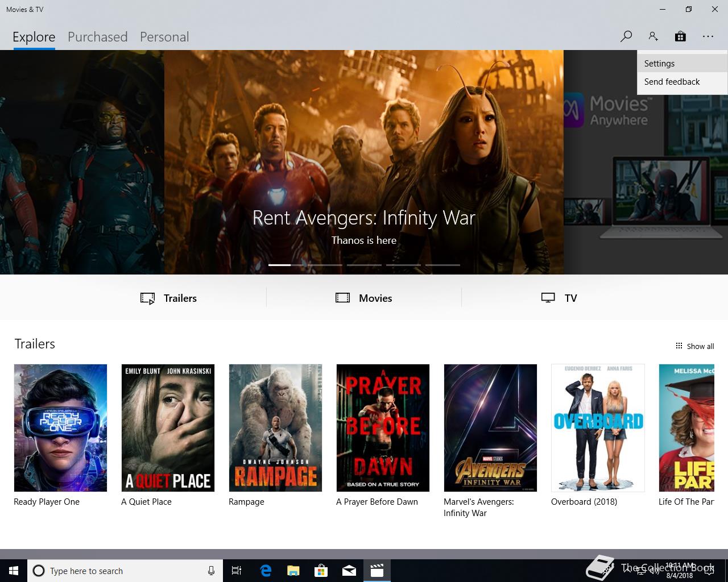Click 'Marvel's Avengers: Infinity War' title
This screenshot has width=728, height=582.
[479, 508]
